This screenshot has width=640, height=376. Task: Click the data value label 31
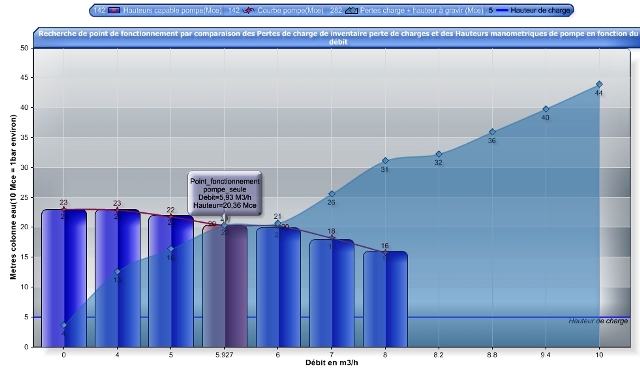click(x=384, y=169)
